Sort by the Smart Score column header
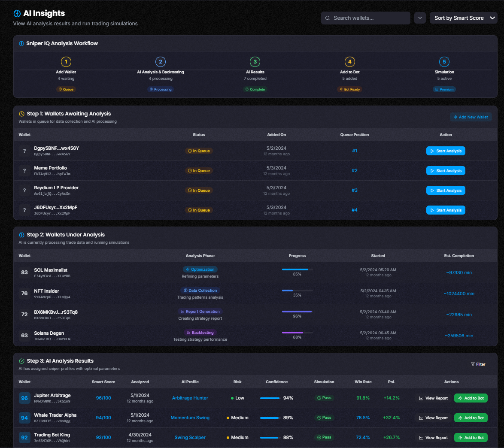 [103, 382]
